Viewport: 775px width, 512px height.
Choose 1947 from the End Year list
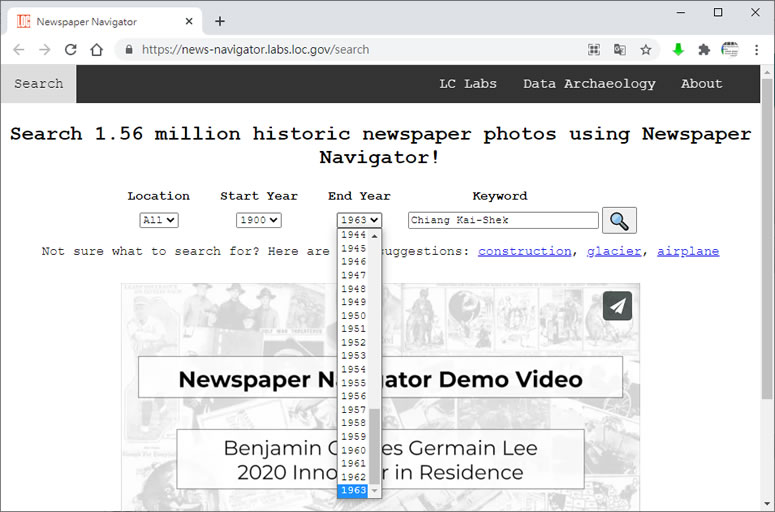click(353, 275)
